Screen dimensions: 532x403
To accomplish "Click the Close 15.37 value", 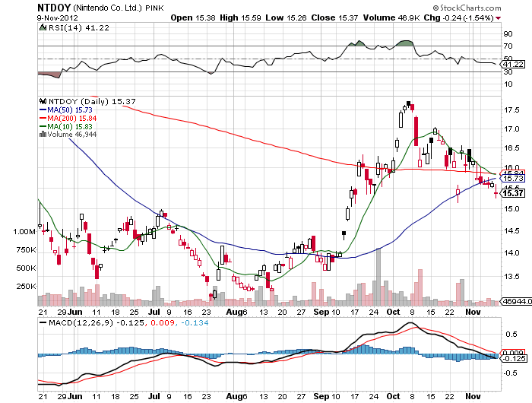I will pyautogui.click(x=334, y=17).
